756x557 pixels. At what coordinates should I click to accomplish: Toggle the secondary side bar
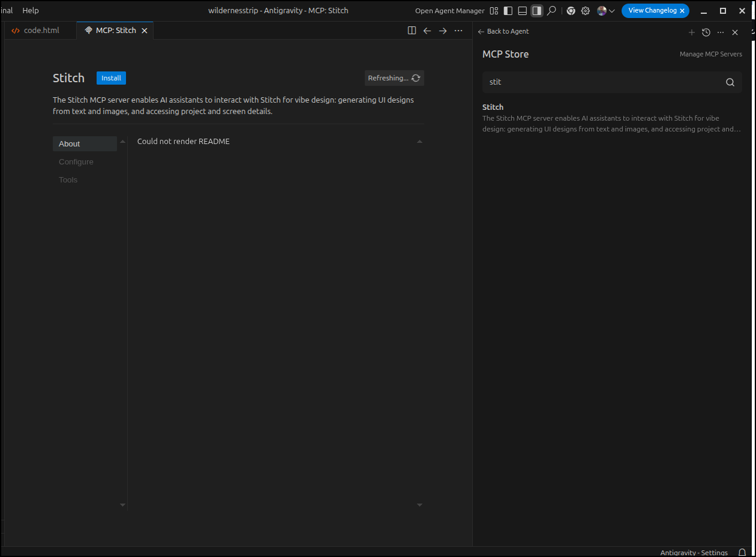coord(537,11)
